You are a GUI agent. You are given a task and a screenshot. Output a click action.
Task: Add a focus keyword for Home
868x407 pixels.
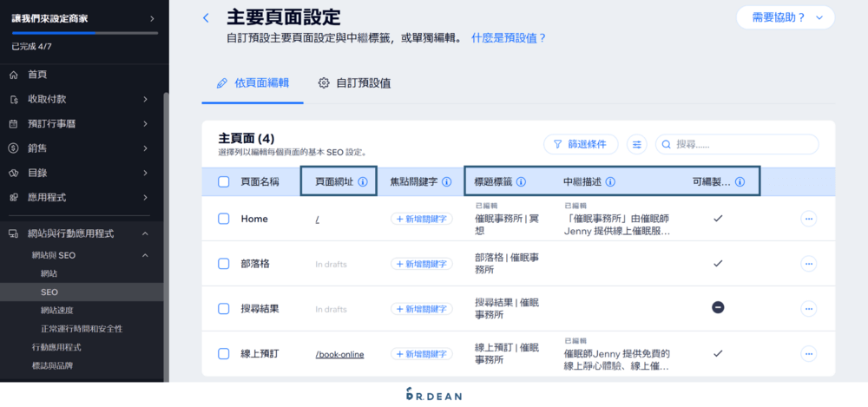pyautogui.click(x=422, y=219)
